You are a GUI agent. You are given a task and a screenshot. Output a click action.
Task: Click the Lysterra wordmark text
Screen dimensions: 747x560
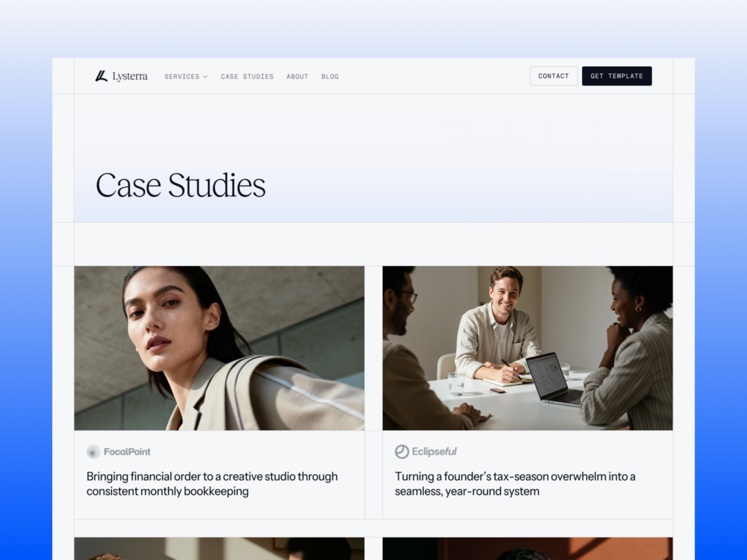130,76
